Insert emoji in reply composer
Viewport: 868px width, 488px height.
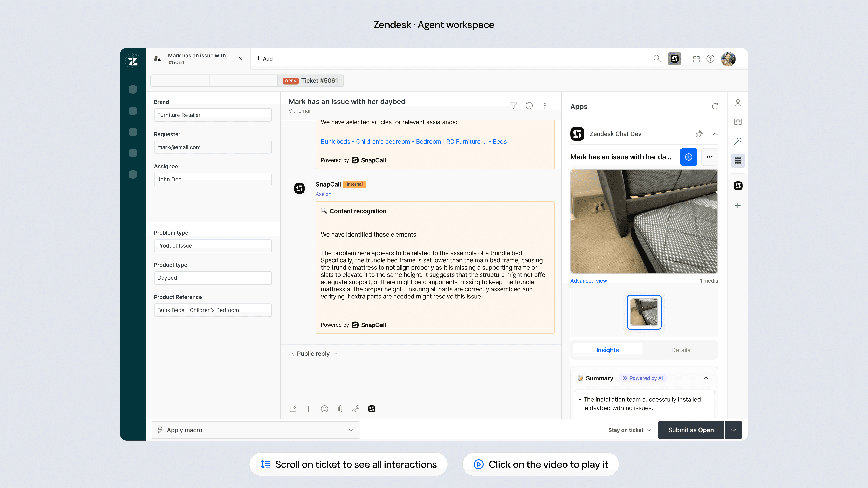pos(324,409)
